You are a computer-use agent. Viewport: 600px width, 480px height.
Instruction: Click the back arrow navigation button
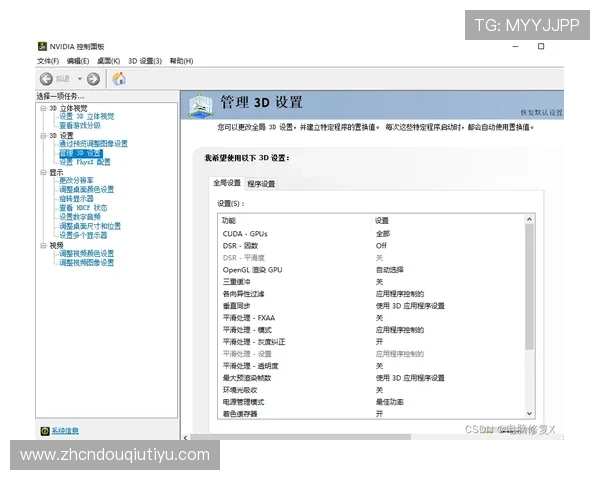[x=46, y=79]
